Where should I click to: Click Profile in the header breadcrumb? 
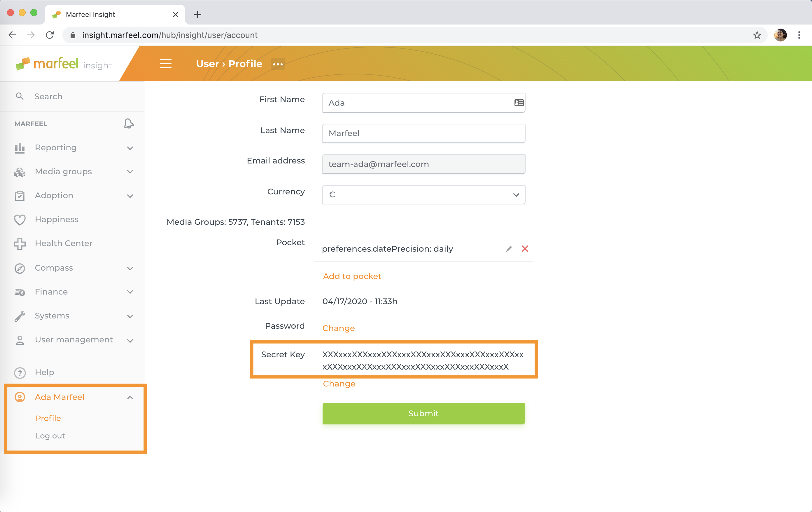pyautogui.click(x=245, y=64)
